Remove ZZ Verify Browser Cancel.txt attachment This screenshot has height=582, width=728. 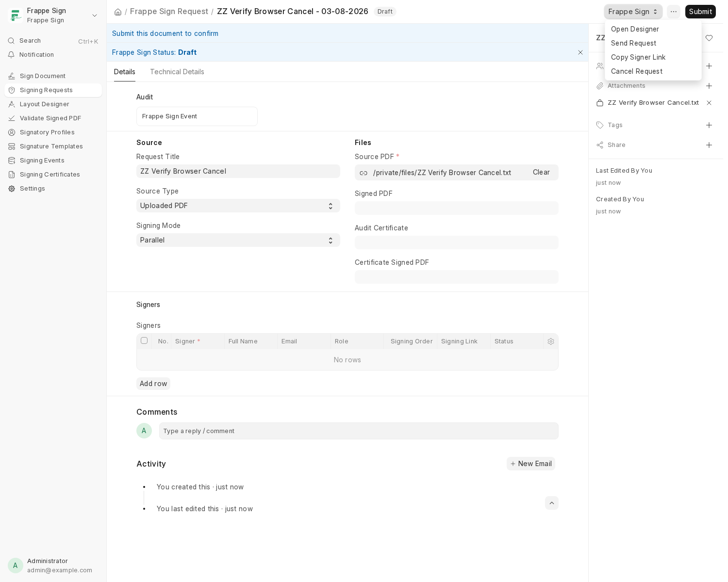point(709,103)
